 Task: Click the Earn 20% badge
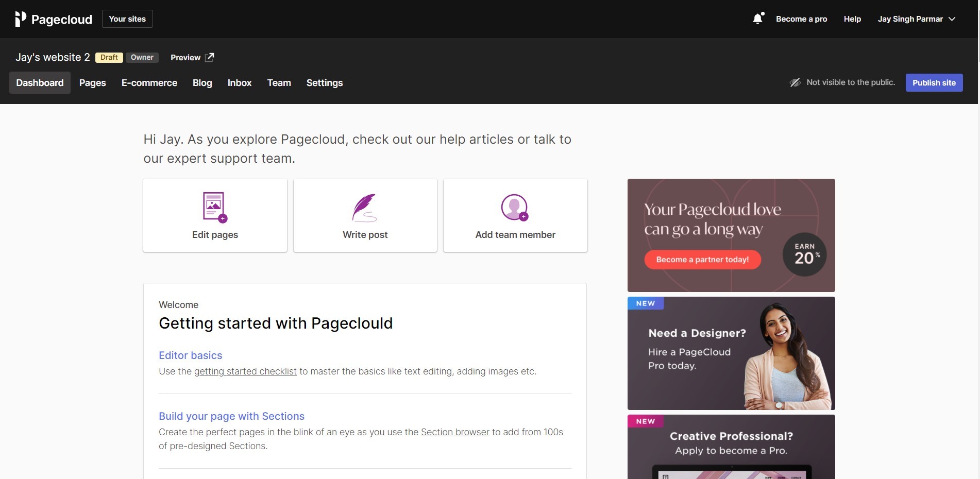[804, 254]
